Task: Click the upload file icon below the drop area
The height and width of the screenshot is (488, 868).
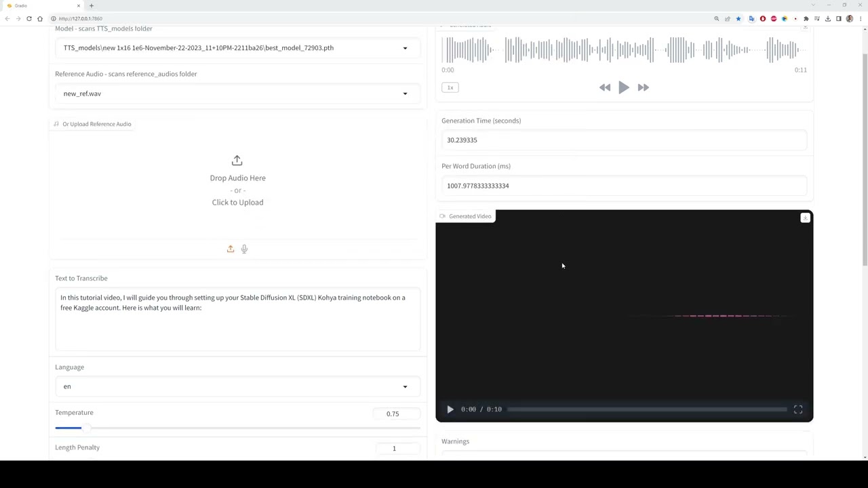Action: click(x=231, y=249)
